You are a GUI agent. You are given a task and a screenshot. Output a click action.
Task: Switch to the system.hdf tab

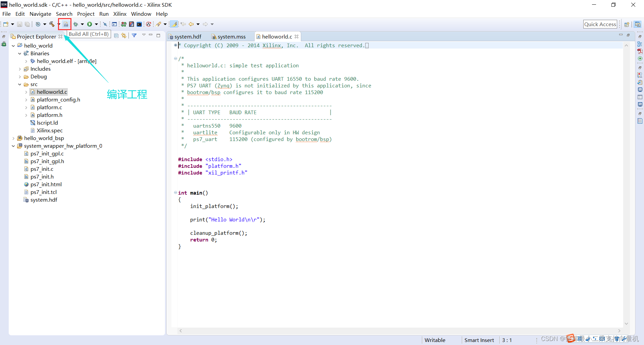click(x=185, y=37)
